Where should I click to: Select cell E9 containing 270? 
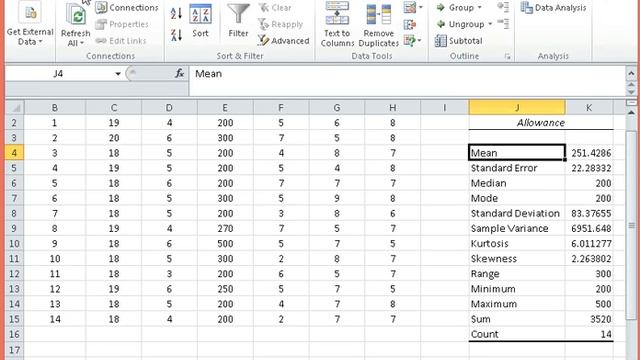pyautogui.click(x=225, y=229)
